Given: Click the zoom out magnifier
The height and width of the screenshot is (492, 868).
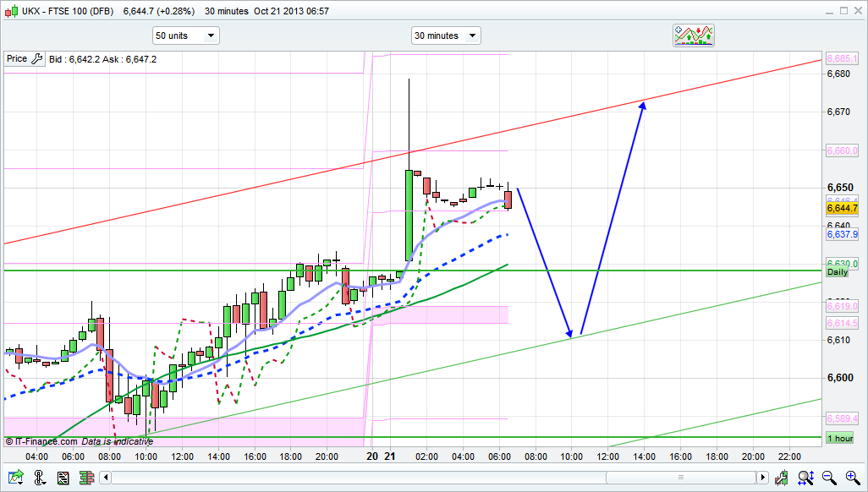Looking at the screenshot, I should pos(830,478).
